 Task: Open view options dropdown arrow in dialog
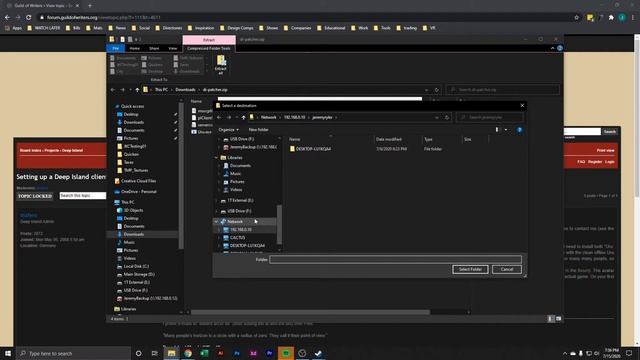tap(506, 130)
